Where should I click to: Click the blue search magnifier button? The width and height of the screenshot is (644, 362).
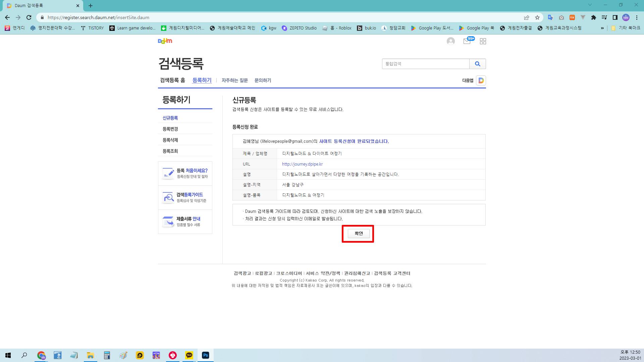coord(477,64)
